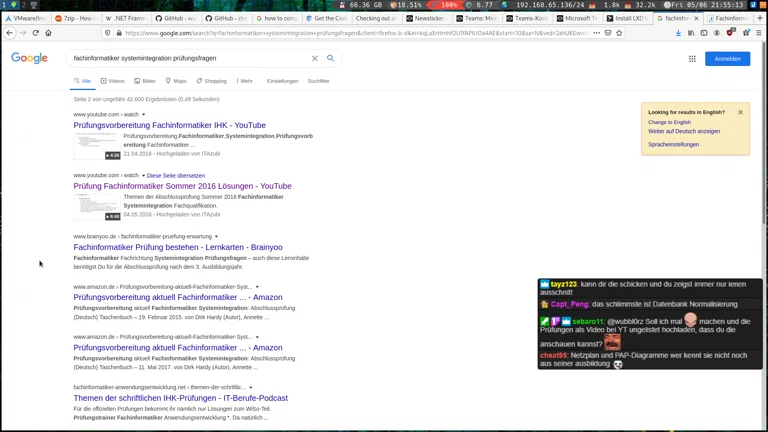Screen dimensions: 768x432
Task: Click into the Google search input field
Action: (x=191, y=58)
